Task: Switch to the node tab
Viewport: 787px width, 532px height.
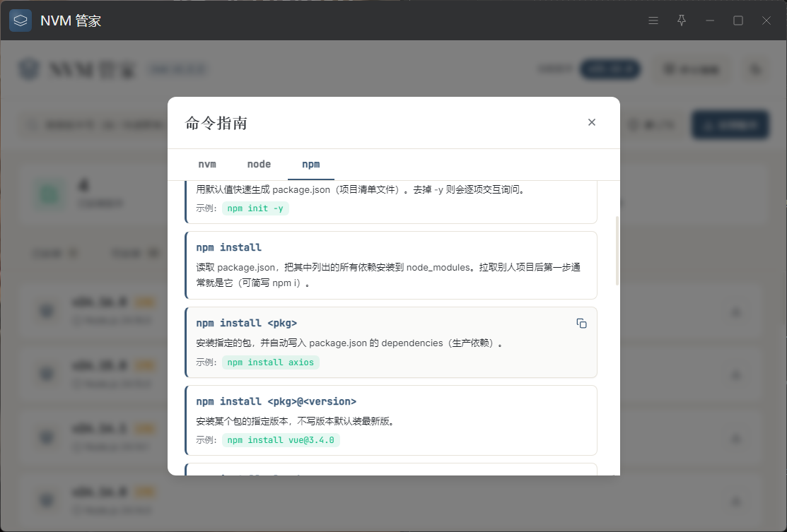Action: [x=259, y=165]
